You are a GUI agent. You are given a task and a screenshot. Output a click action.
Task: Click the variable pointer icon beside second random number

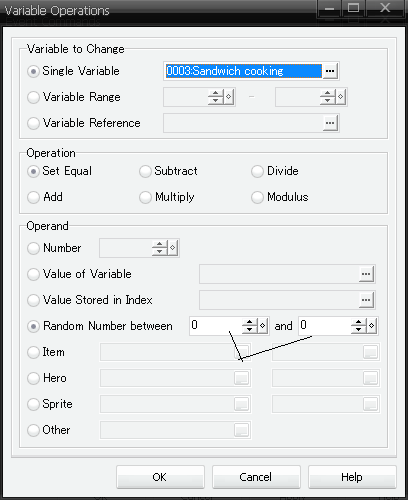point(372,326)
